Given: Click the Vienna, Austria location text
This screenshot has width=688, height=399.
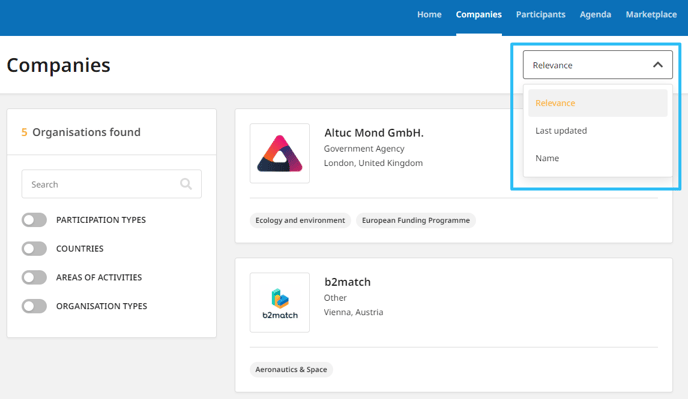Looking at the screenshot, I should [354, 312].
